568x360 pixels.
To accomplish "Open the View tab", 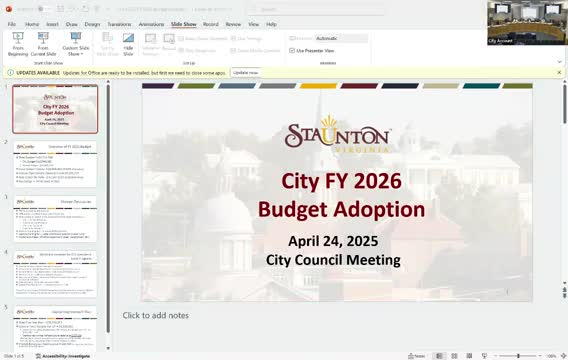I will pyautogui.click(x=254, y=24).
